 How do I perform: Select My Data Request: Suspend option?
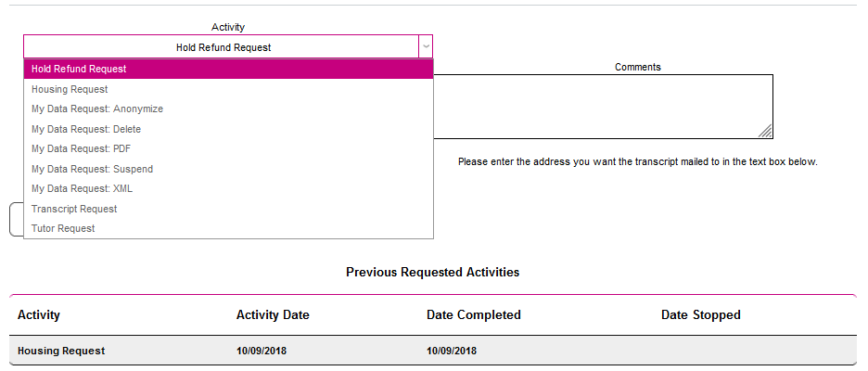tap(92, 169)
